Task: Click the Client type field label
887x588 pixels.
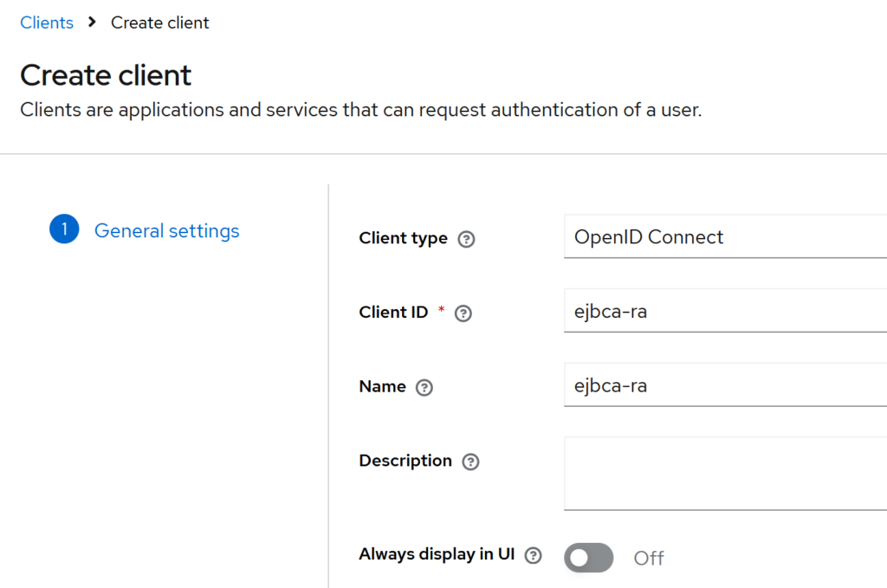Action: 403,238
